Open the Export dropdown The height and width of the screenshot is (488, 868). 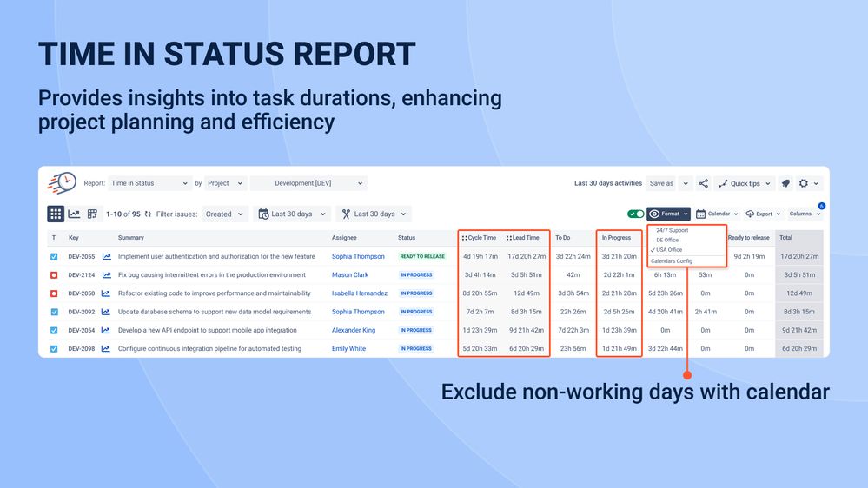tap(763, 214)
